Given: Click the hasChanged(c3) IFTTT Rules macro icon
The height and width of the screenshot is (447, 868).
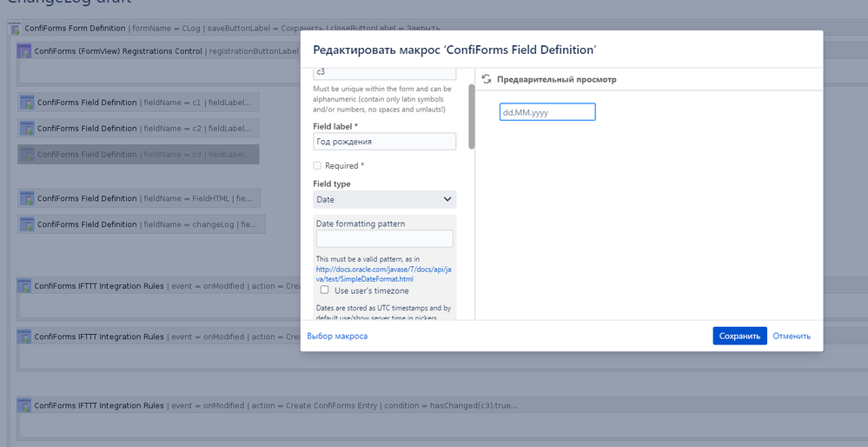Looking at the screenshot, I should (x=24, y=405).
